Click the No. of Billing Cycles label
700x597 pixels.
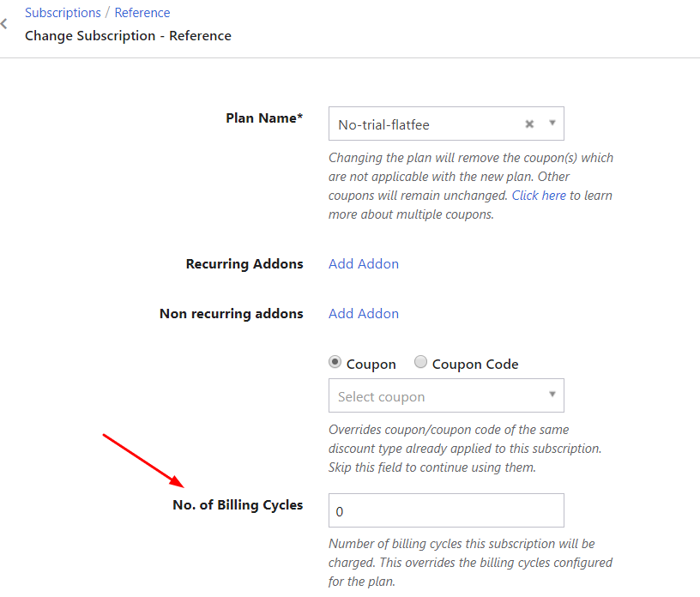click(x=238, y=505)
